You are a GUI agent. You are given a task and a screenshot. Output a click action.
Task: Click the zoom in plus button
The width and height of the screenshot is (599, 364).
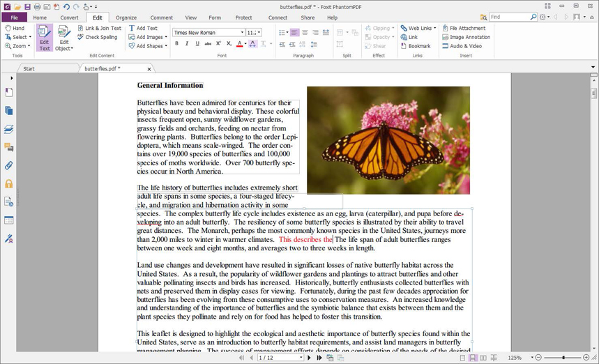586,358
